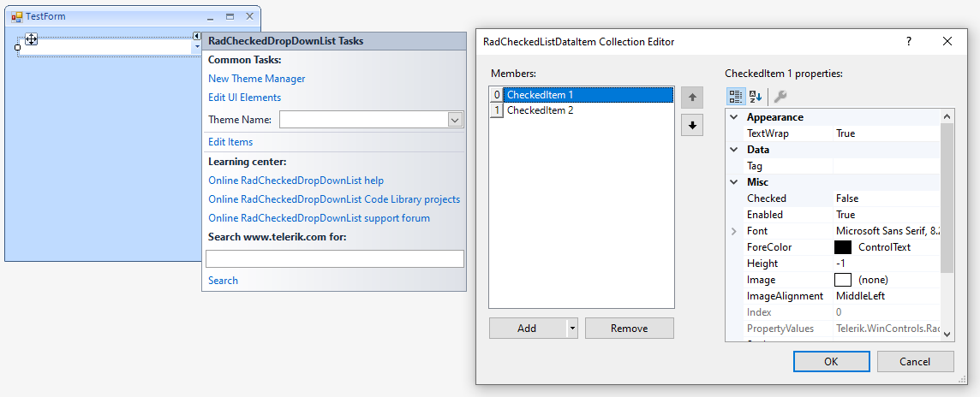Click the property grid scrollbar thumb
The height and width of the screenshot is (397, 980).
click(x=947, y=198)
